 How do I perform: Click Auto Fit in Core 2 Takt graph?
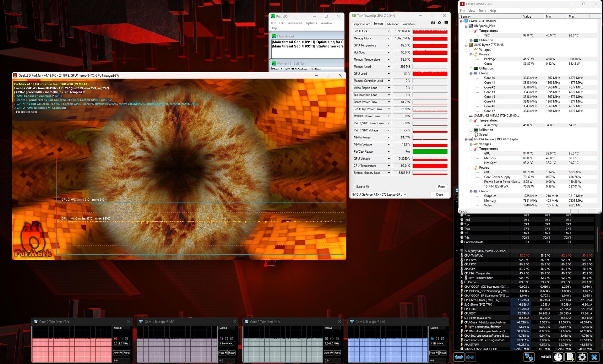click(329, 353)
